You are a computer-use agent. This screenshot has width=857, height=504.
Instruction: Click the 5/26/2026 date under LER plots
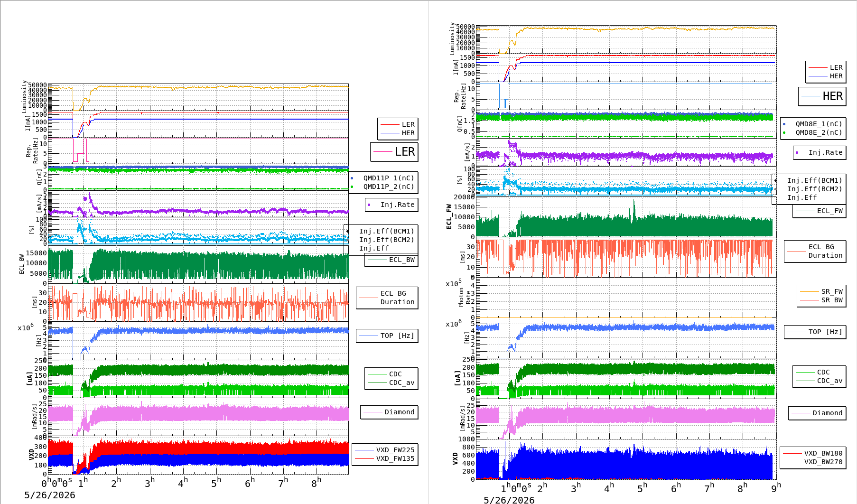pyautogui.click(x=50, y=495)
